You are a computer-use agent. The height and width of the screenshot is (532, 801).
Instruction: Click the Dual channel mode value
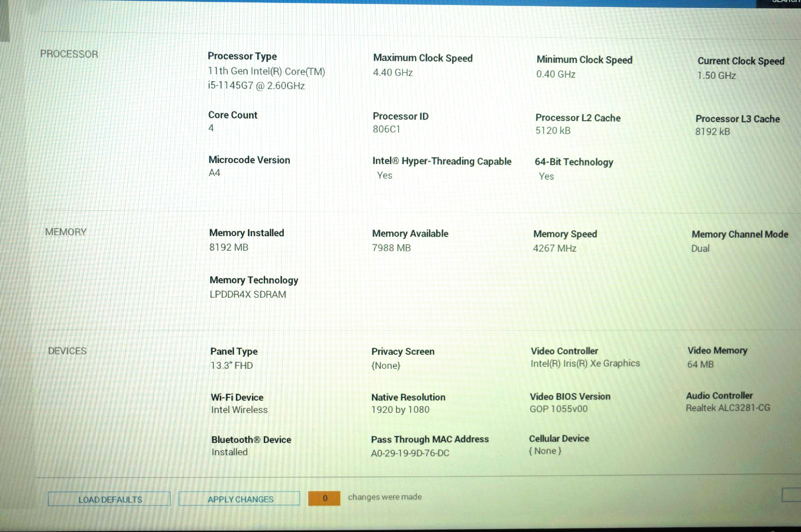700,249
